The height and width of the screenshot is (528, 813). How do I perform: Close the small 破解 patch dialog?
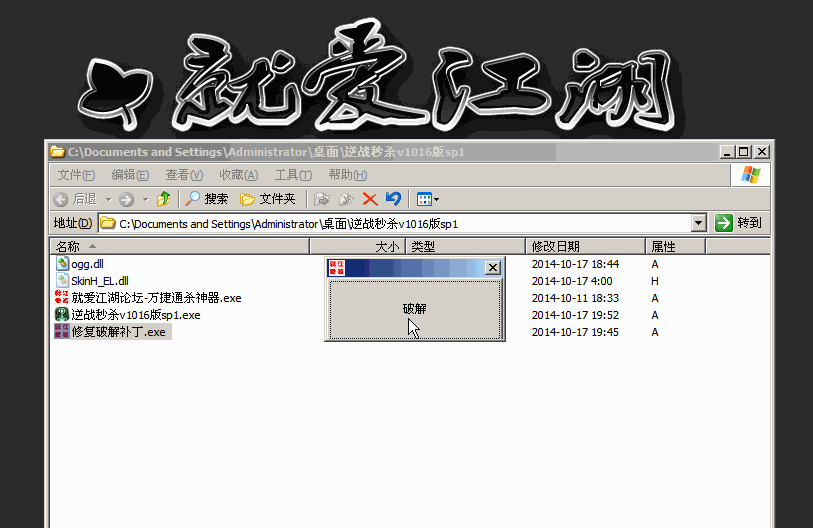coord(492,268)
